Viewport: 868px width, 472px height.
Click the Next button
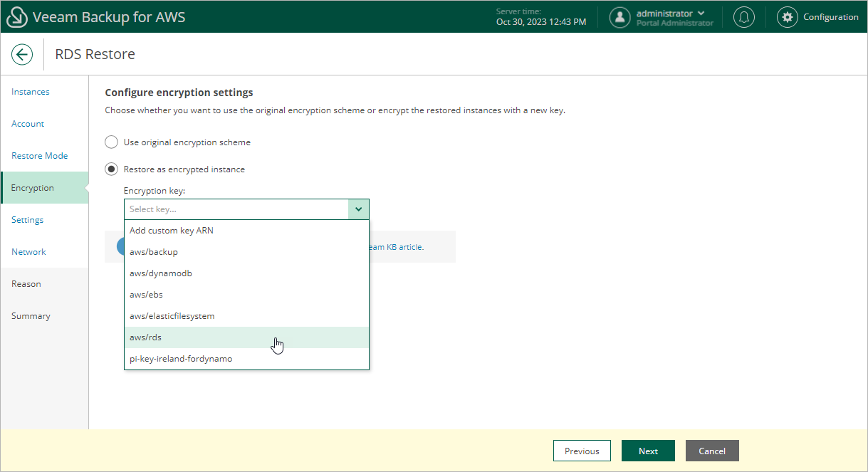pyautogui.click(x=648, y=451)
